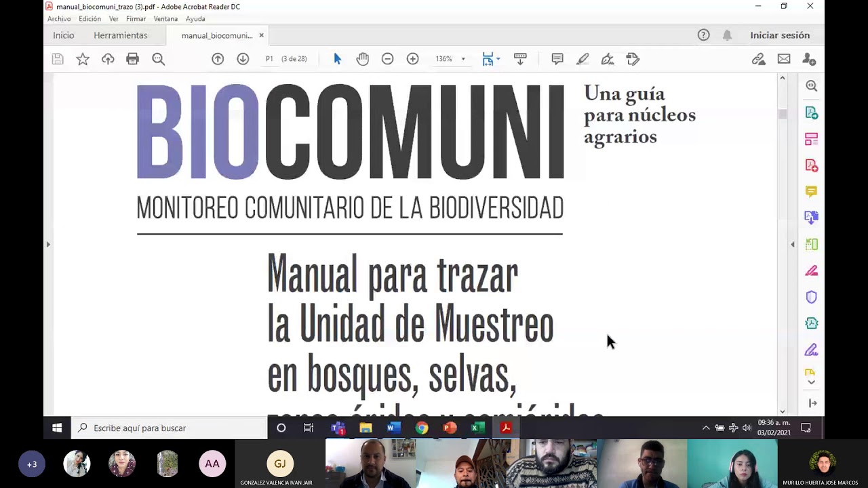The image size is (868, 488).
Task: Print the document
Action: [x=132, y=59]
